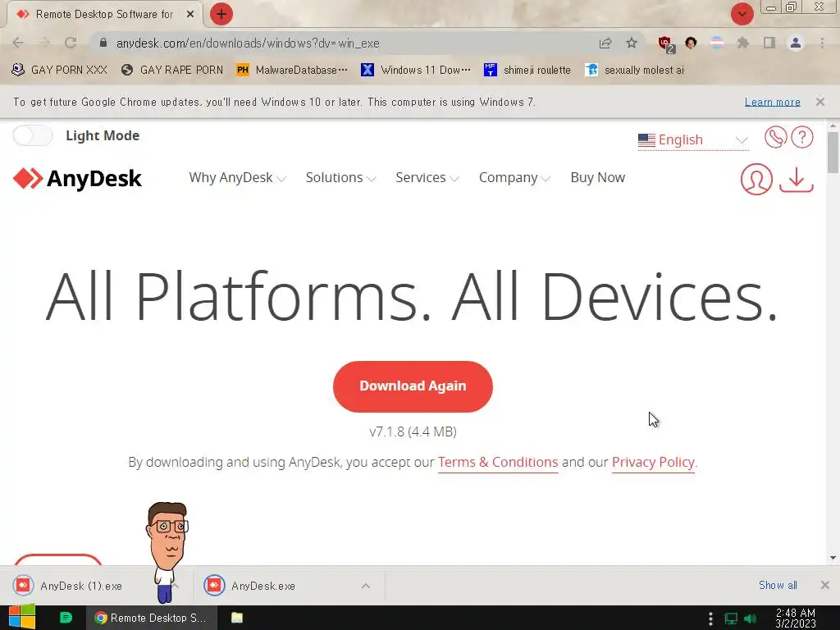The height and width of the screenshot is (630, 840).
Task: Click the cartoon shimeji character with glasses
Action: [x=167, y=552]
